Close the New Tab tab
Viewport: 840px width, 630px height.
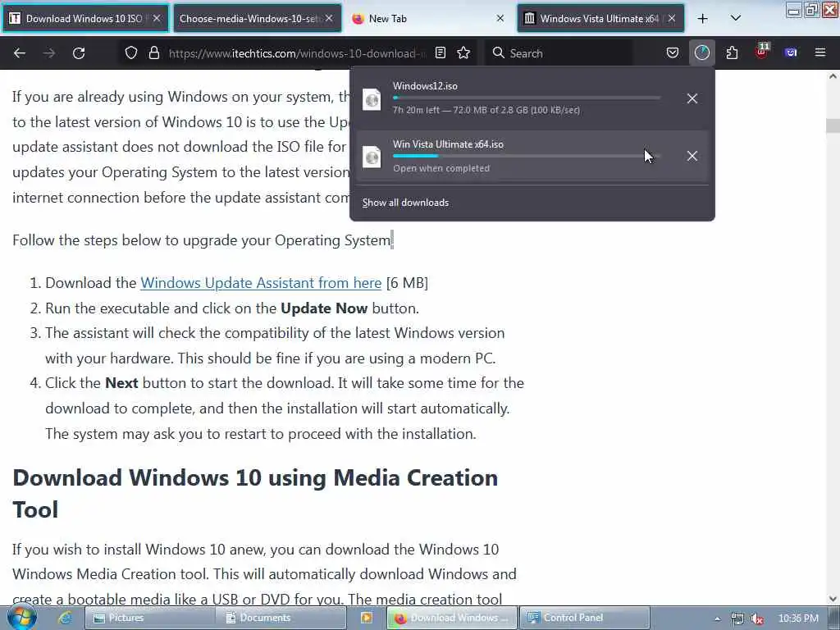[x=500, y=18]
